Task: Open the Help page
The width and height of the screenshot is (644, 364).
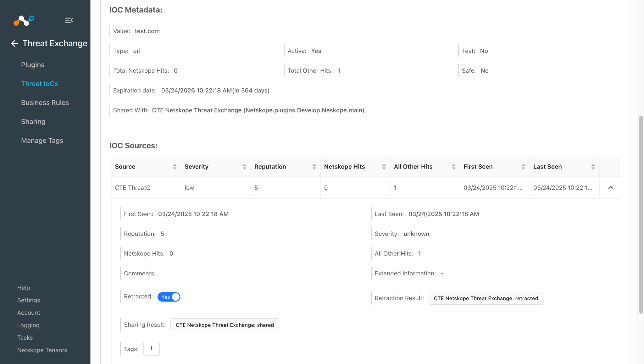Action: tap(24, 288)
